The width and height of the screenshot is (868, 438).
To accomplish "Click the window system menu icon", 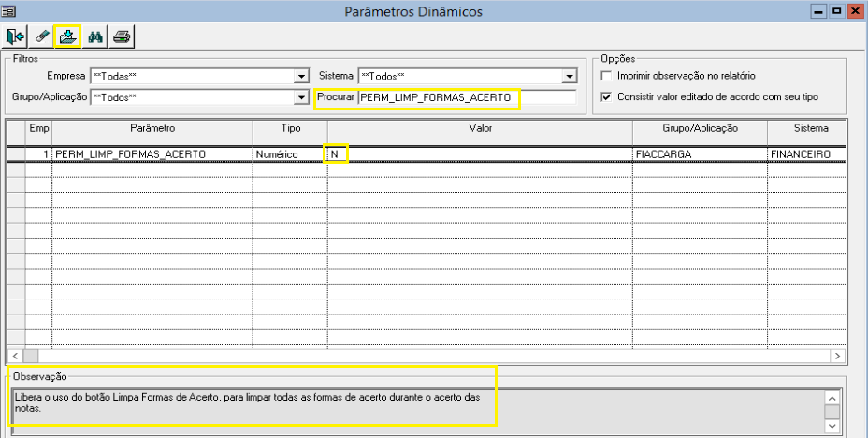I will click(8, 10).
